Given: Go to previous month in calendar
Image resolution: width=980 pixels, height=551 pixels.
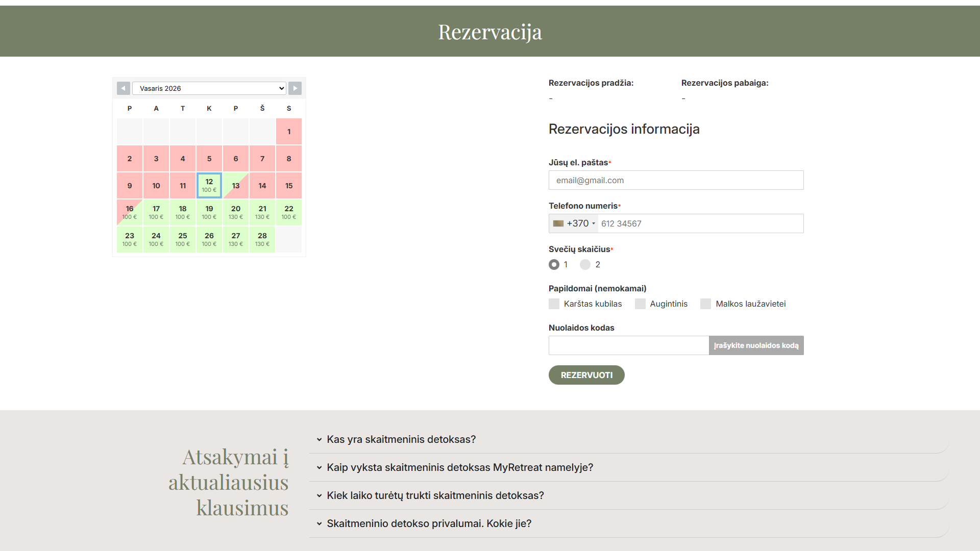Looking at the screenshot, I should [x=123, y=88].
